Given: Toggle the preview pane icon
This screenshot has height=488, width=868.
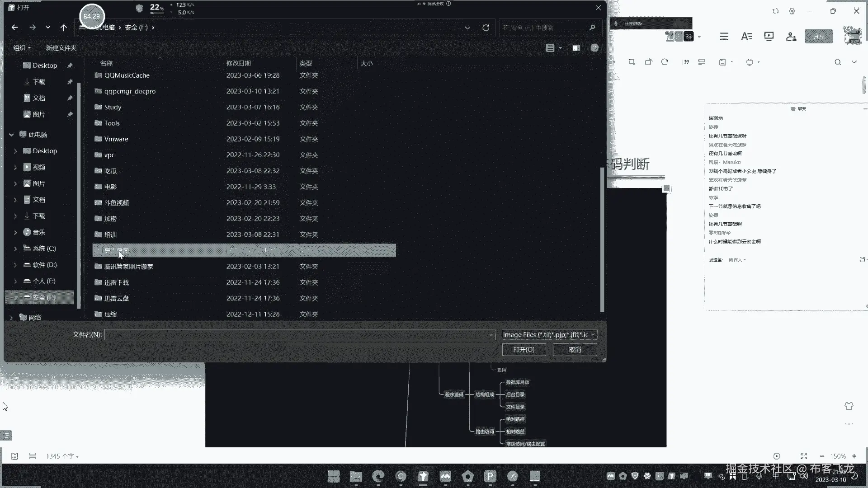Looking at the screenshot, I should click(576, 48).
